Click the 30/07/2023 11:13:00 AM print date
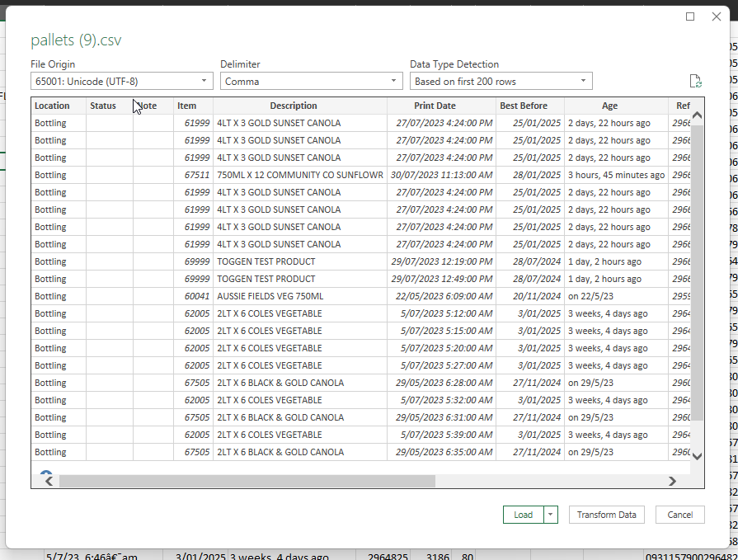The image size is (738, 560). 441,175
